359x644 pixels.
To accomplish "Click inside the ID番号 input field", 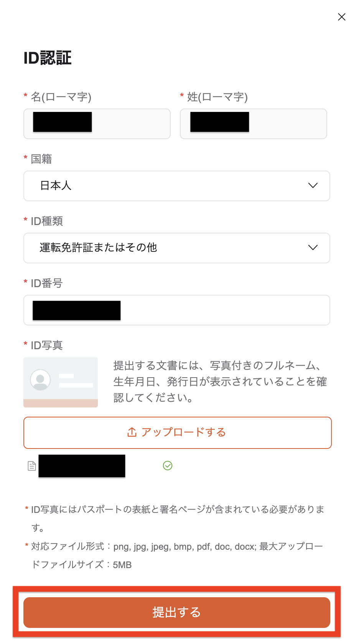I will point(176,310).
